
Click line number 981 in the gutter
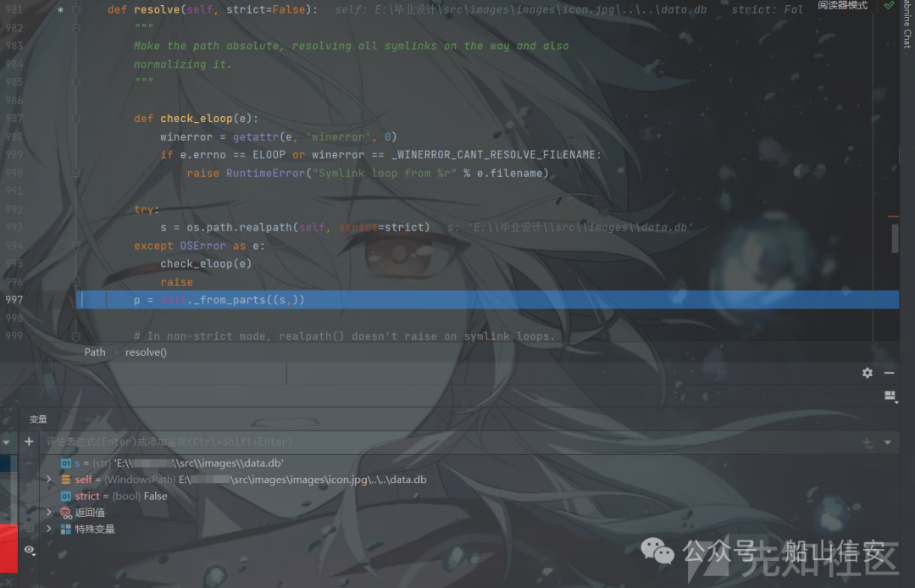click(14, 10)
